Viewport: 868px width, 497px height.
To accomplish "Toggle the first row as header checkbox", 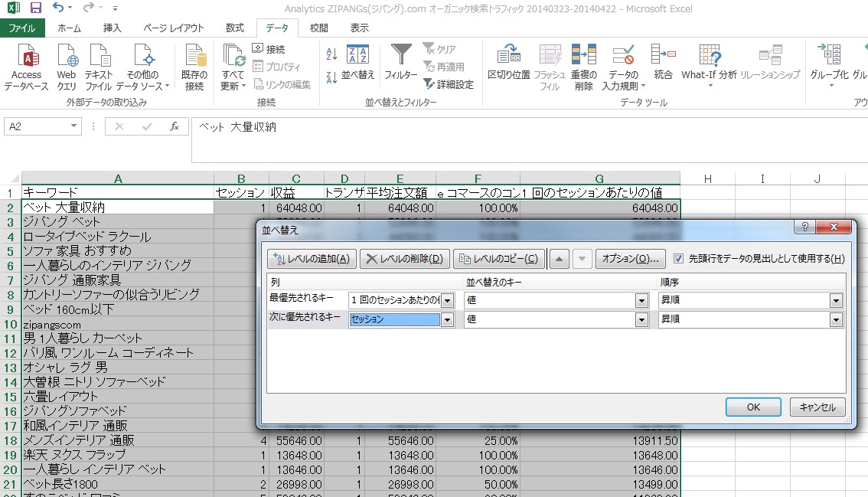I will pyautogui.click(x=678, y=259).
